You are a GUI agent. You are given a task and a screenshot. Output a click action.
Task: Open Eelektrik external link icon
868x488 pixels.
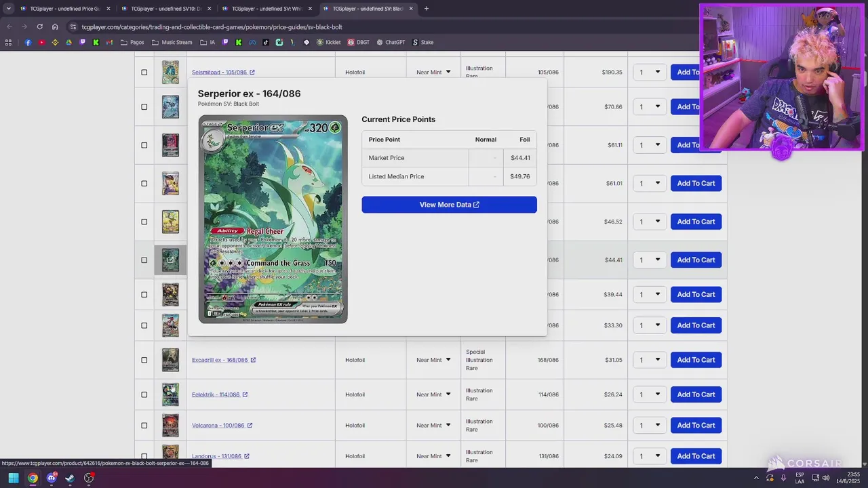(245, 394)
